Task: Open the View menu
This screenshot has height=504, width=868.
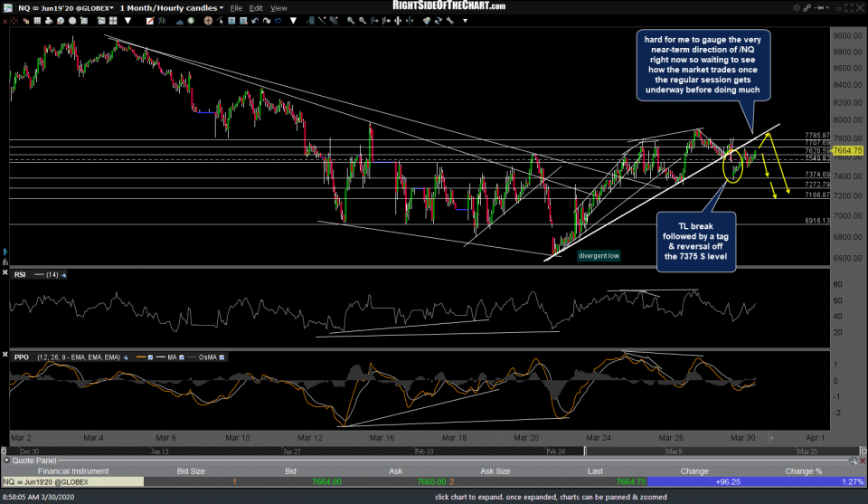Action: pyautogui.click(x=278, y=8)
